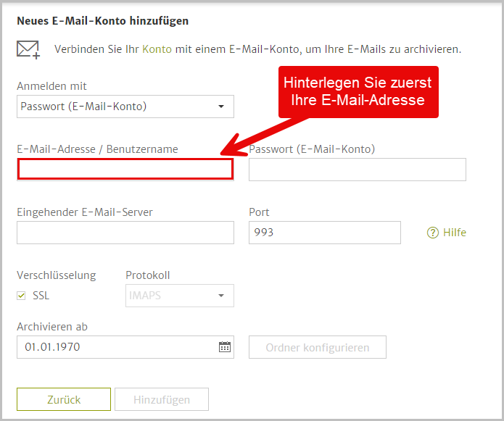Expand the Protokoll IMAPS dropdown

point(180,296)
